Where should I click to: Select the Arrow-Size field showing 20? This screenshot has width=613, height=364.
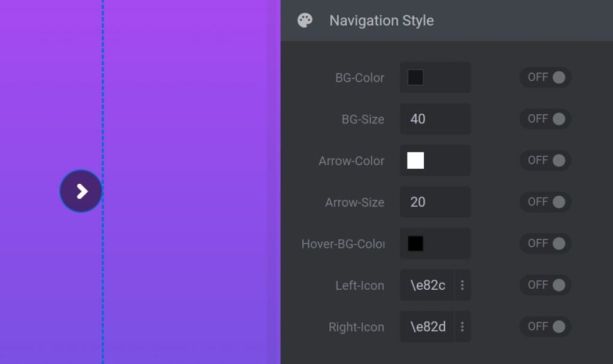tap(435, 202)
